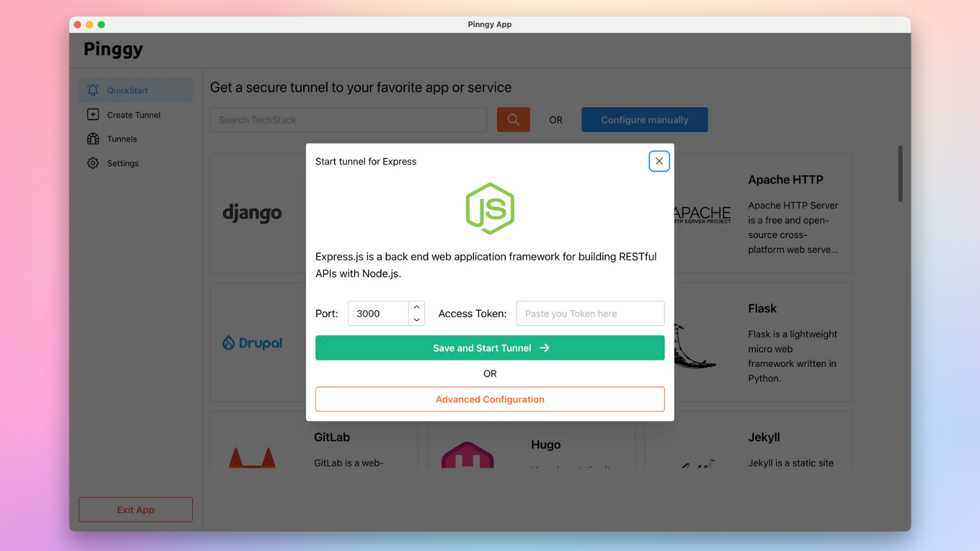
Task: Click 'Flask is a lightweight micro web' description
Action: pos(793,356)
